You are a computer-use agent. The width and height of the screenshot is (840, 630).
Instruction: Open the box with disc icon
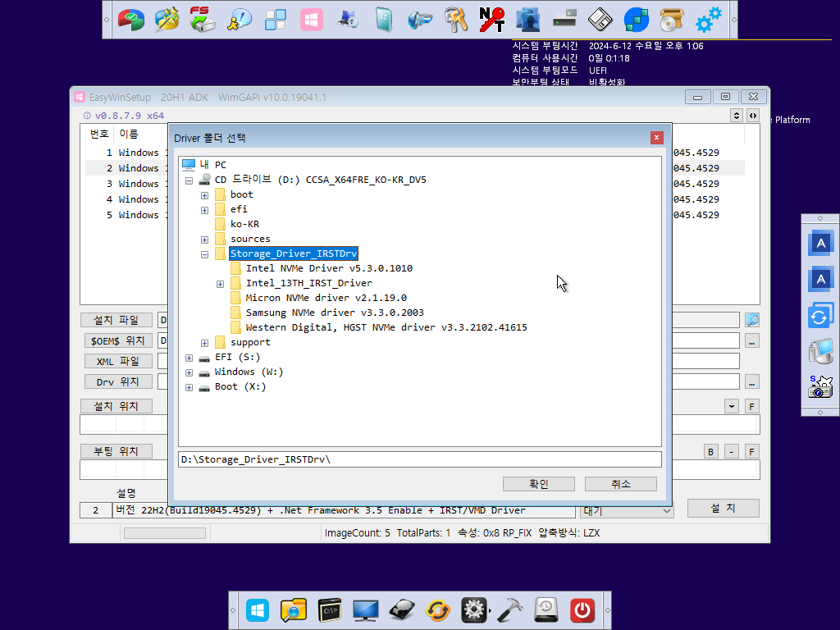pos(672,20)
